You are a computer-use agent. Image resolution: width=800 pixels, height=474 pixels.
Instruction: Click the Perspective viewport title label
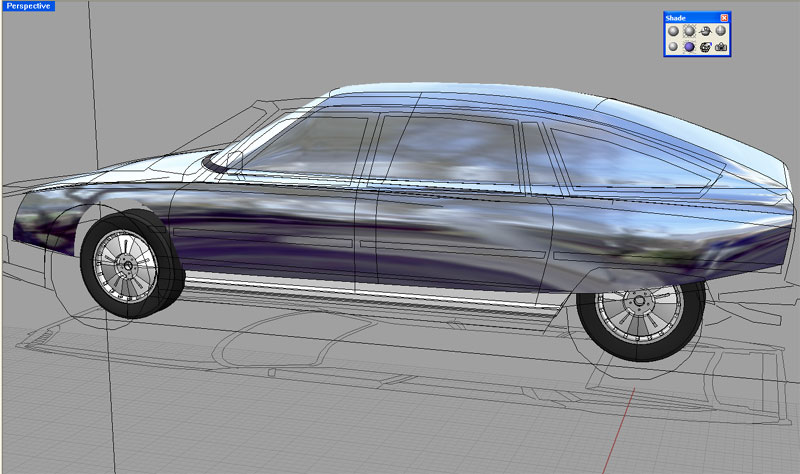click(28, 6)
